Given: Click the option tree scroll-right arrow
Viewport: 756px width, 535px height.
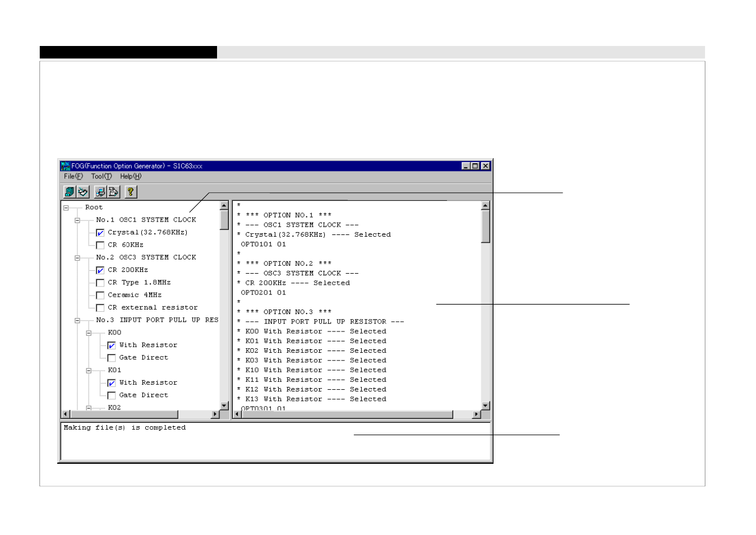Looking at the screenshot, I should pos(215,414).
